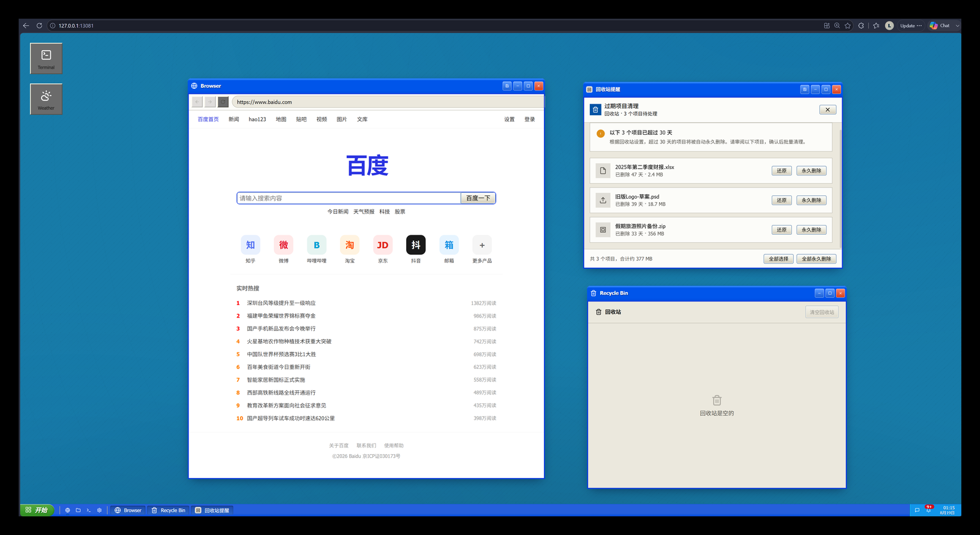980x535 pixels.
Task: Click the outer browser Update button
Action: pyautogui.click(x=911, y=26)
